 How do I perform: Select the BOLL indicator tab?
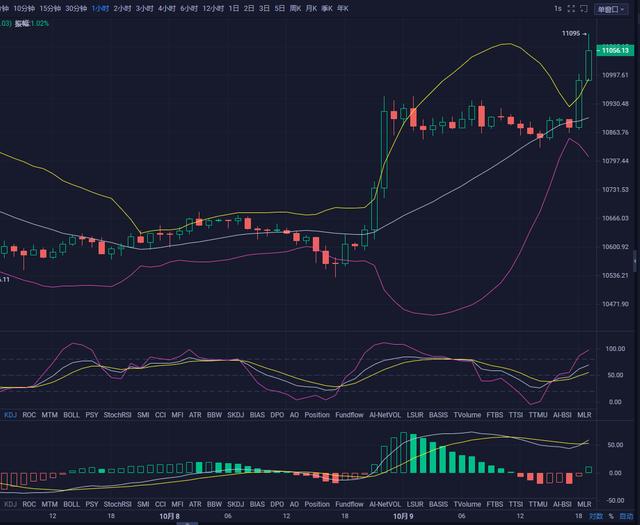71,414
